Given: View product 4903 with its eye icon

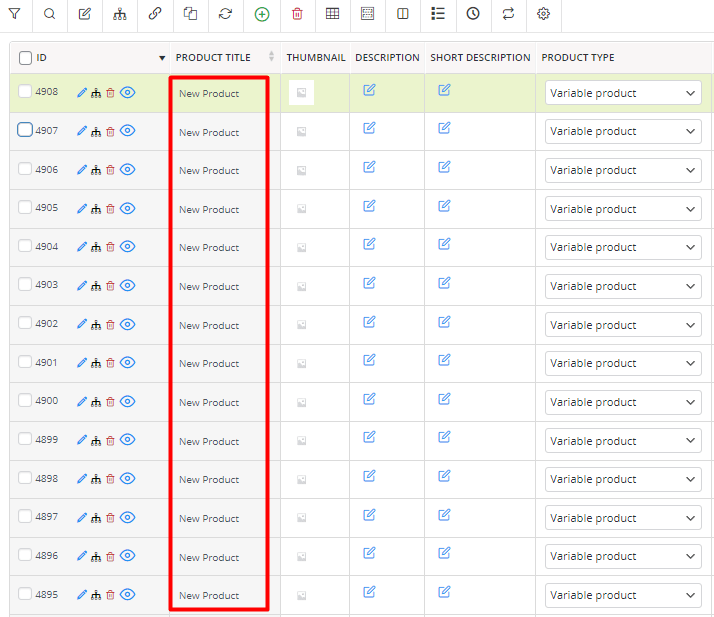Looking at the screenshot, I should [128, 286].
